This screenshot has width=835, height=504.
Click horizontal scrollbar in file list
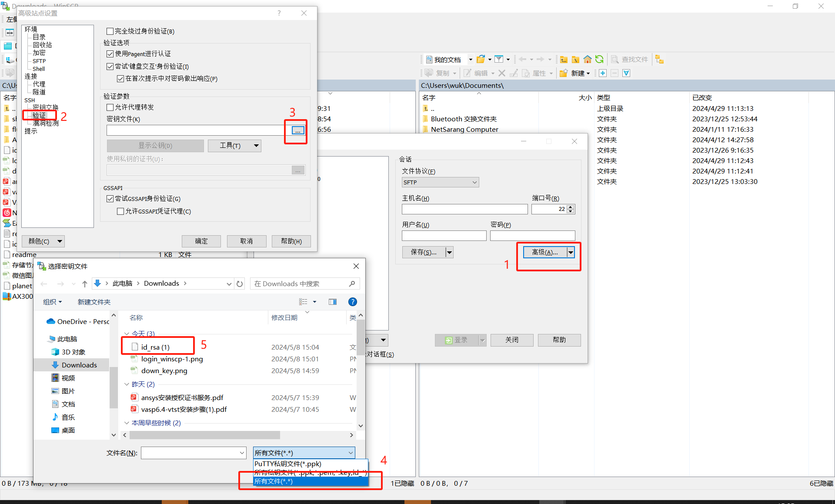204,435
